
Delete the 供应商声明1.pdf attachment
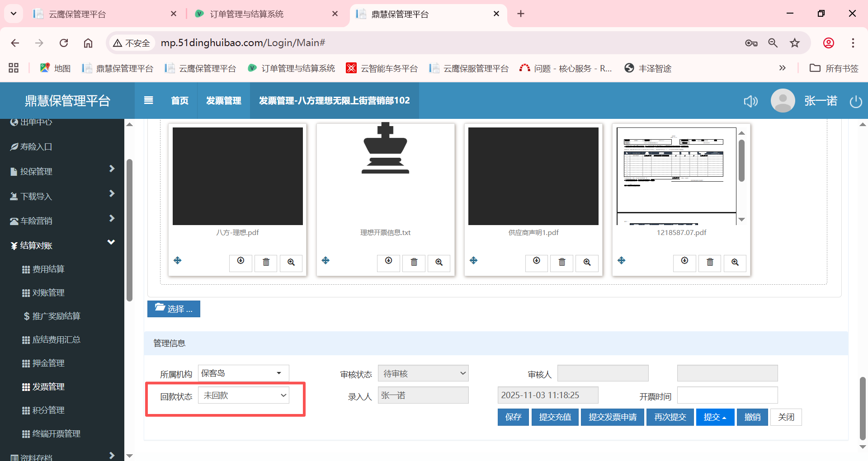562,263
